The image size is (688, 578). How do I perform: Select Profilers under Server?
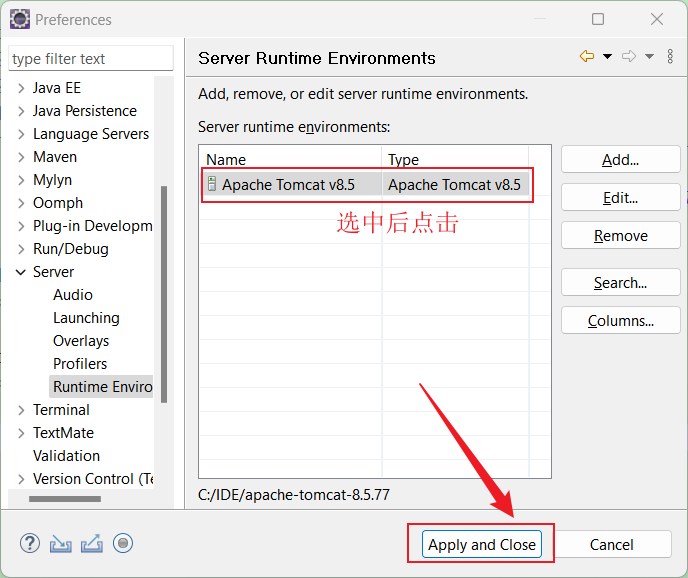(x=80, y=364)
